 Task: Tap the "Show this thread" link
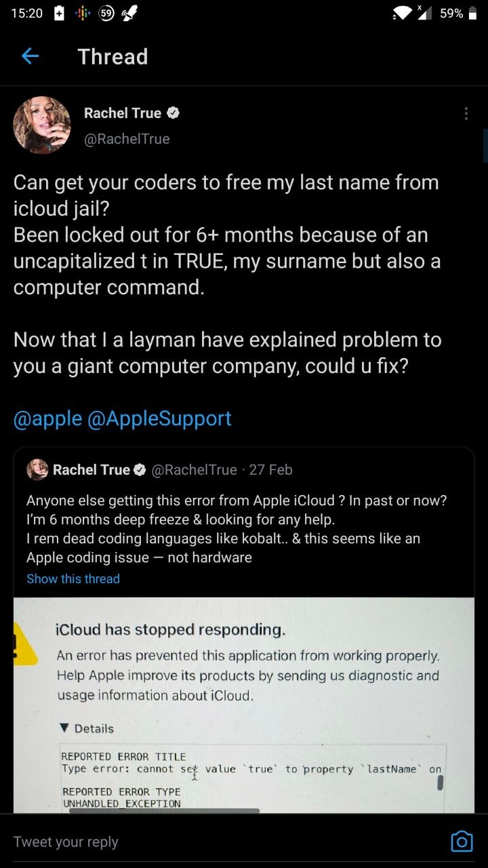[73, 578]
